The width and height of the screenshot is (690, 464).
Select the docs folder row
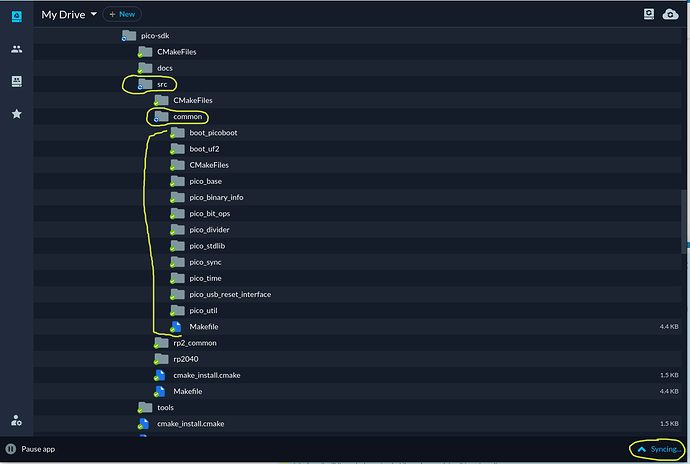coord(357,68)
